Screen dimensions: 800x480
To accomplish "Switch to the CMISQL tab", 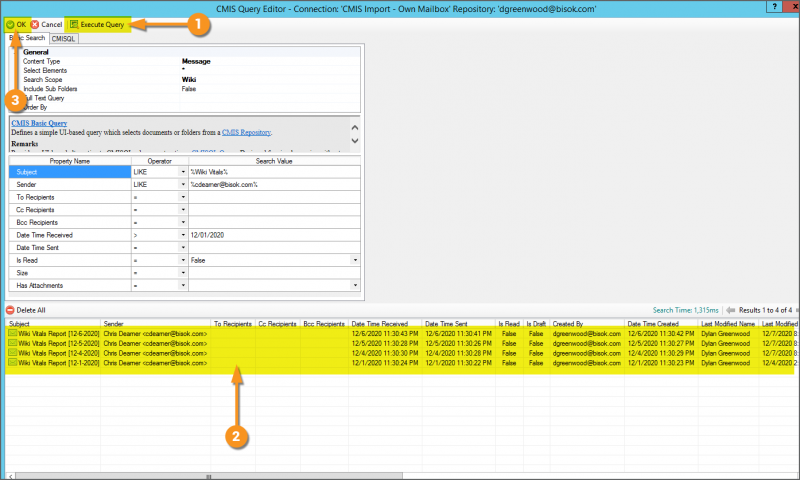I will [x=63, y=39].
